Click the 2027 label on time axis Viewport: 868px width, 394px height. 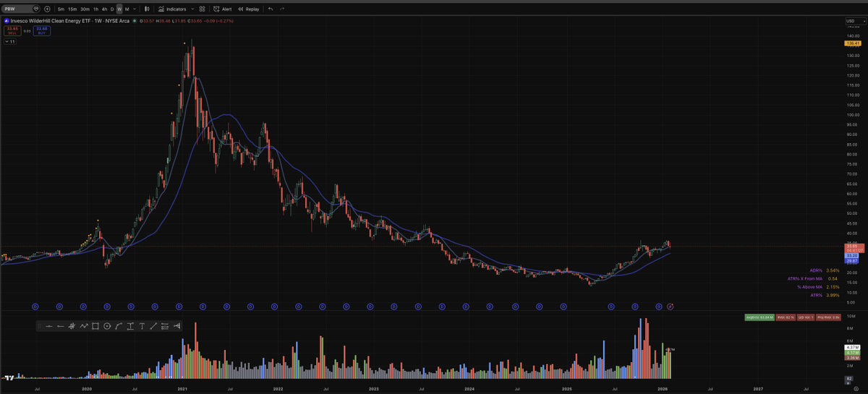(758, 389)
